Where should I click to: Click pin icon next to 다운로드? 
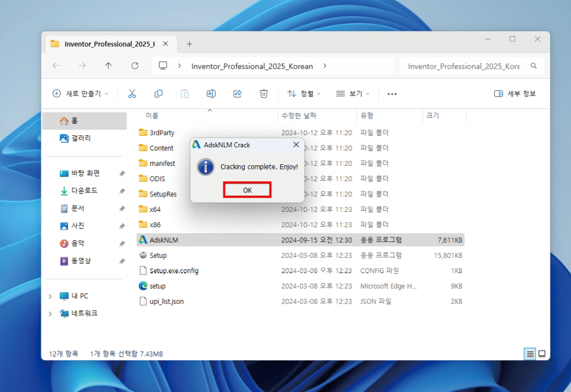point(122,191)
